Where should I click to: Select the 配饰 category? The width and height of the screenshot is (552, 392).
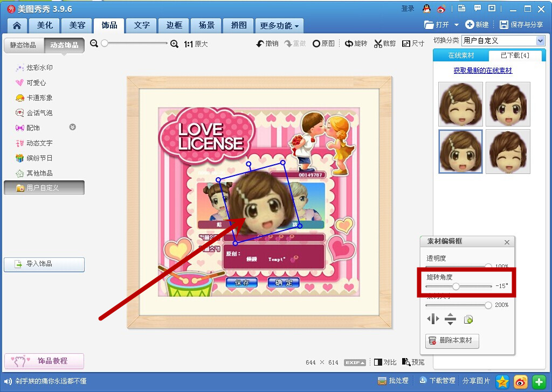(x=27, y=128)
